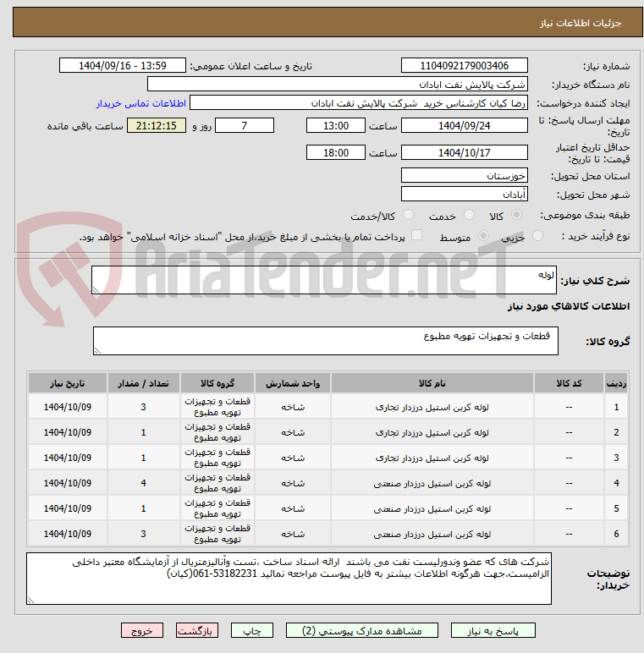Viewport: 644px width, 653px height.
Task: Click the response deadline date 1404/09/24
Action: (464, 126)
